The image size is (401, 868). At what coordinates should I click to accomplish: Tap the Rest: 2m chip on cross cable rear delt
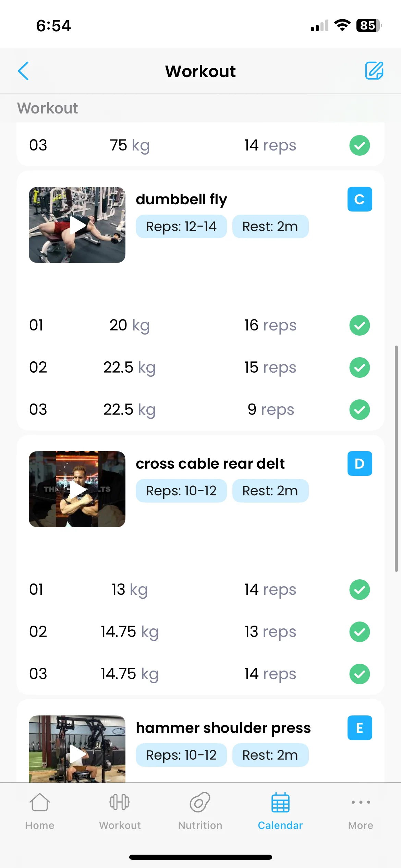[x=270, y=491]
